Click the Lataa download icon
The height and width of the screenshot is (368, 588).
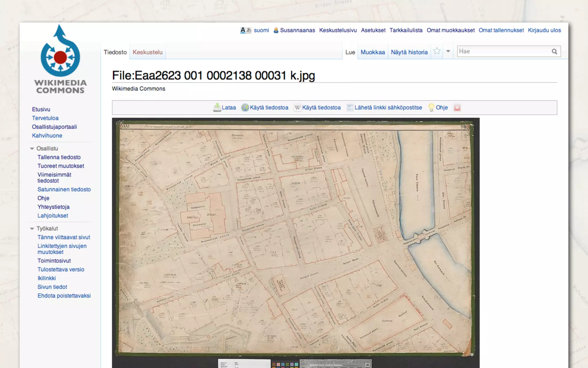pyautogui.click(x=217, y=107)
